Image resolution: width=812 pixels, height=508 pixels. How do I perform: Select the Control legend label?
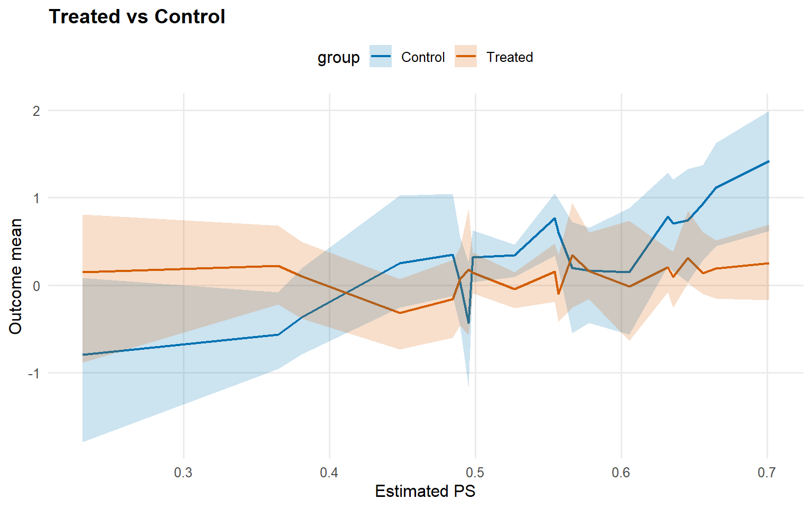pos(423,57)
